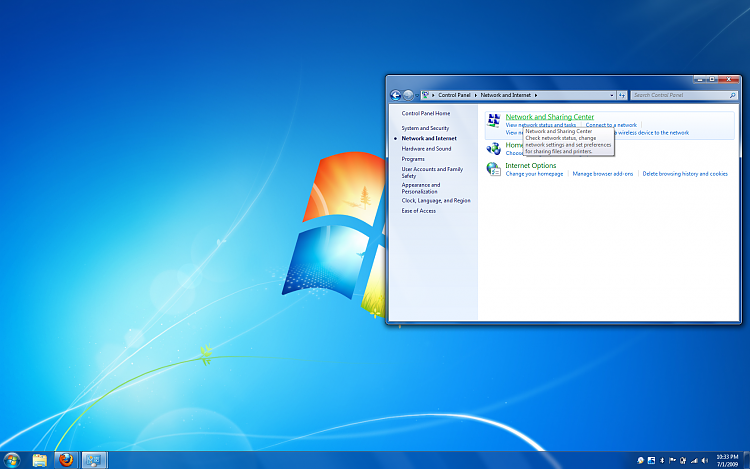Maximize the Control Panel window
This screenshot has width=750, height=469.
[x=712, y=79]
